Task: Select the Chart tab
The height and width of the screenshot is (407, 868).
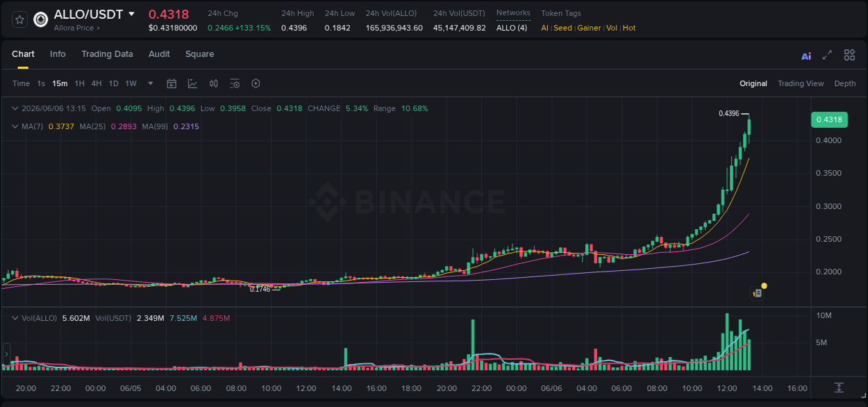Action: 23,54
